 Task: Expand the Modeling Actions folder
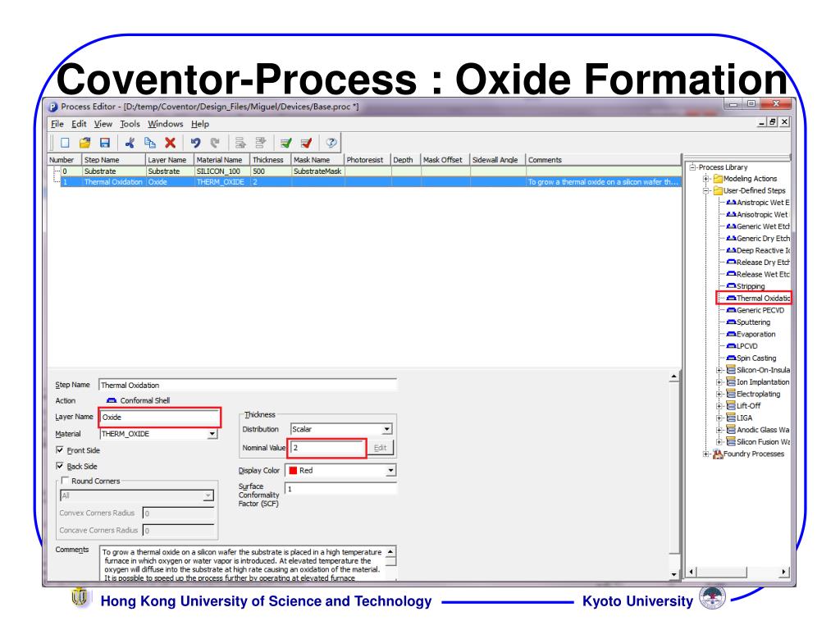coord(706,179)
